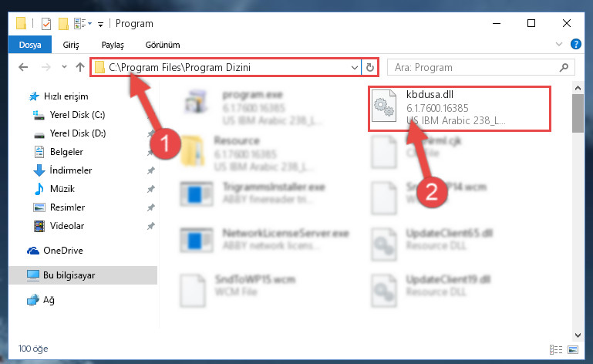Toggle pin on Müzik folder
Image resolution: width=593 pixels, height=364 pixels.
tap(150, 189)
